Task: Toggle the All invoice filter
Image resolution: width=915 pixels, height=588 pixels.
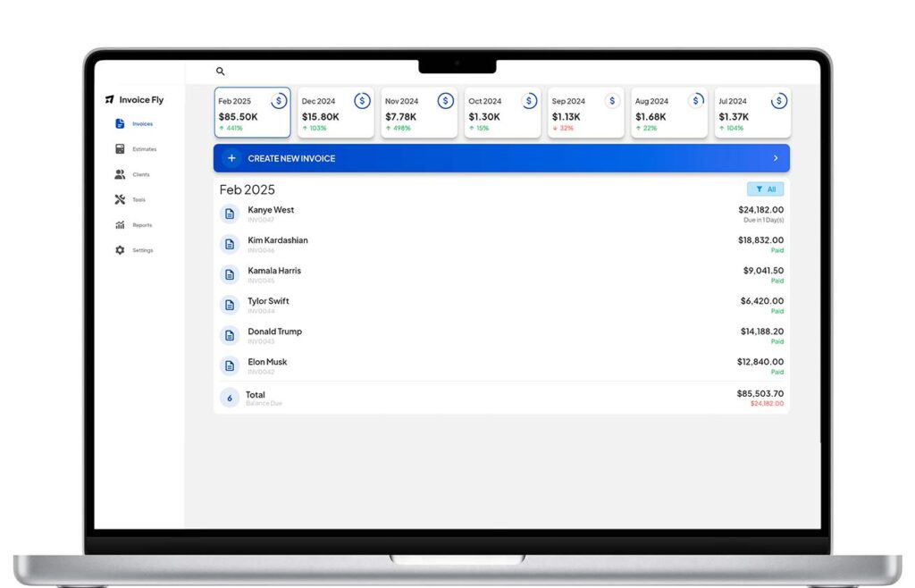Action: [x=765, y=189]
